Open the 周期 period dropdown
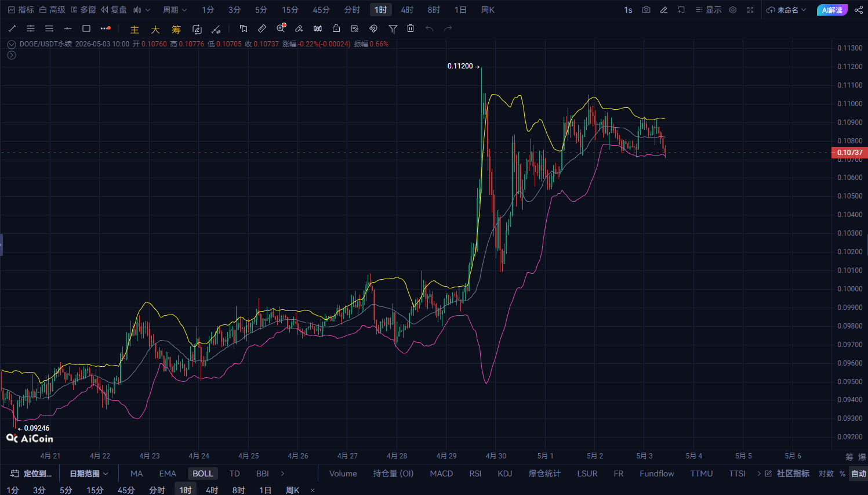This screenshot has width=868, height=495. [175, 10]
